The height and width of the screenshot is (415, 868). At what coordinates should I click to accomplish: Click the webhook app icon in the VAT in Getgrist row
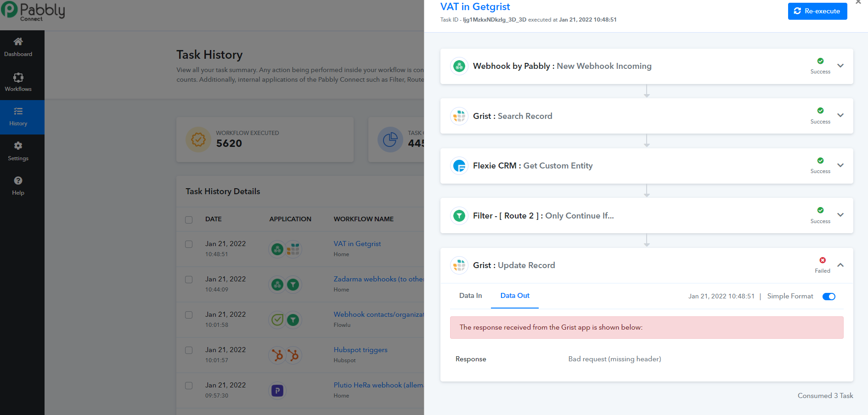277,249
